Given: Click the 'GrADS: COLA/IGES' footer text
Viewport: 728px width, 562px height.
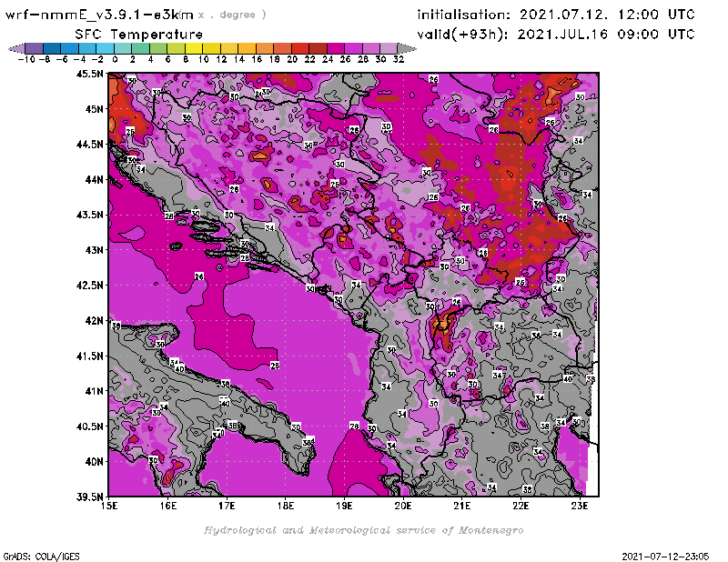Looking at the screenshot, I should [x=41, y=557].
